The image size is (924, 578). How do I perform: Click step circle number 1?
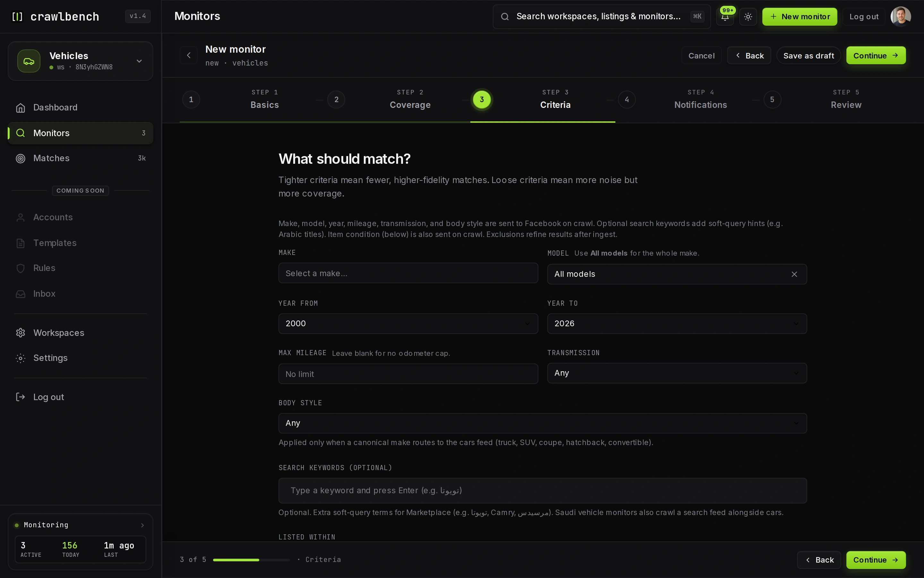click(x=191, y=100)
